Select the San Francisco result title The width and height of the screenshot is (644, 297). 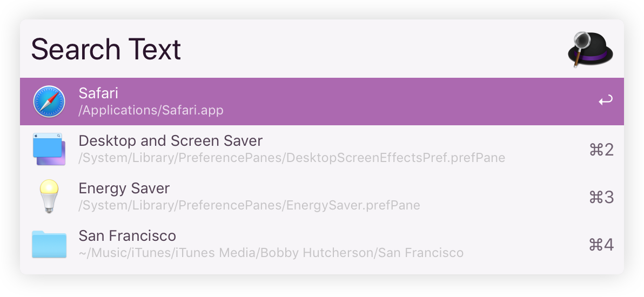(127, 236)
